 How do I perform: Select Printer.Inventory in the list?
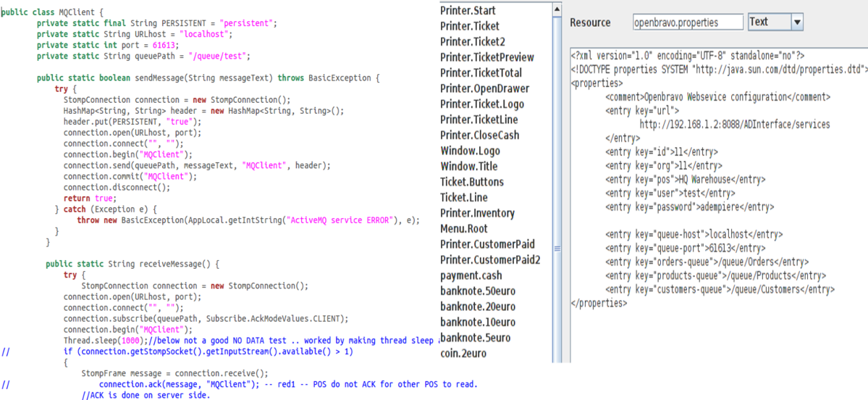click(477, 213)
